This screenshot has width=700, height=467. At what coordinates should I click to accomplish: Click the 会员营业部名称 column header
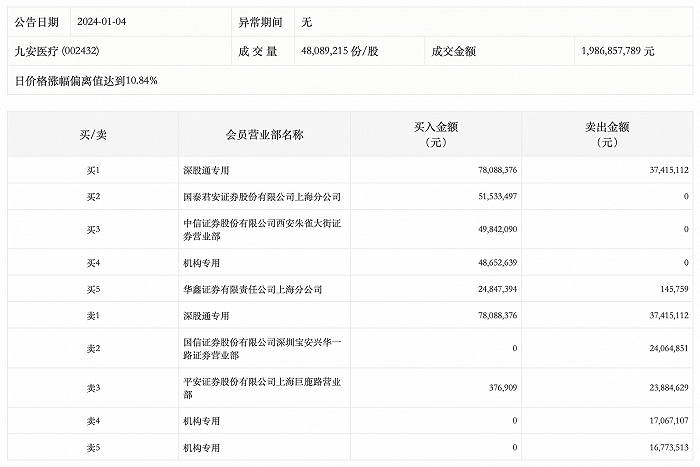(264, 134)
